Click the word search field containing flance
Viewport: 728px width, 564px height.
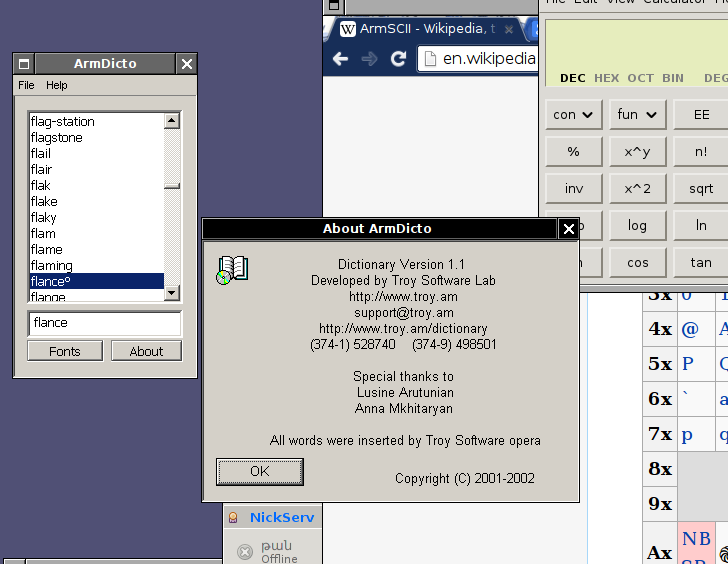click(105, 323)
